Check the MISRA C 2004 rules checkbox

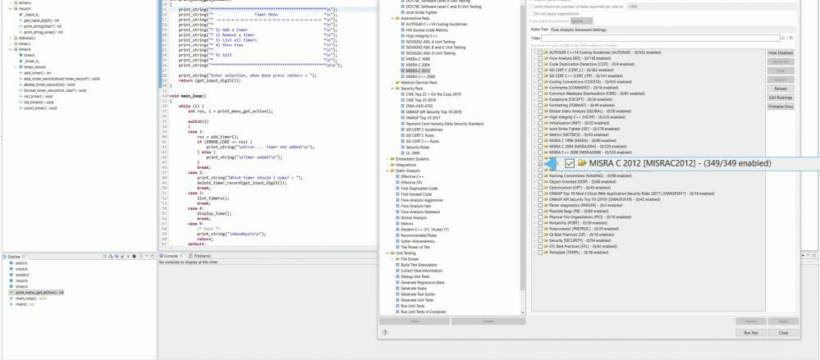[x=540, y=147]
